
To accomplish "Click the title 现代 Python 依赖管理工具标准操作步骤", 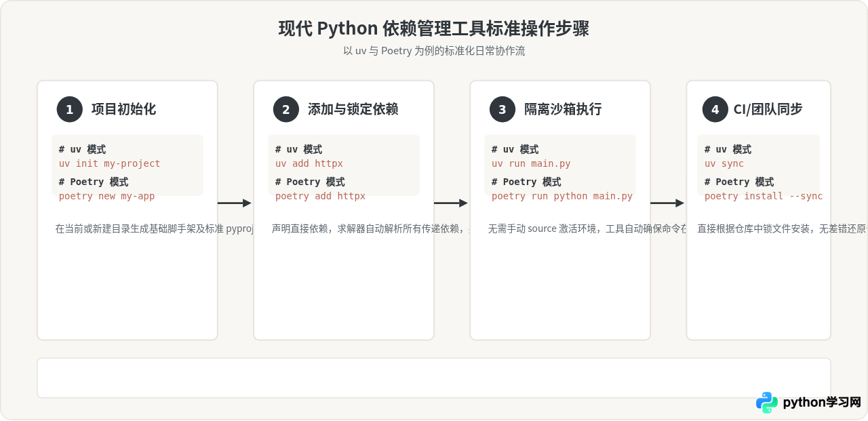I will tap(434, 28).
